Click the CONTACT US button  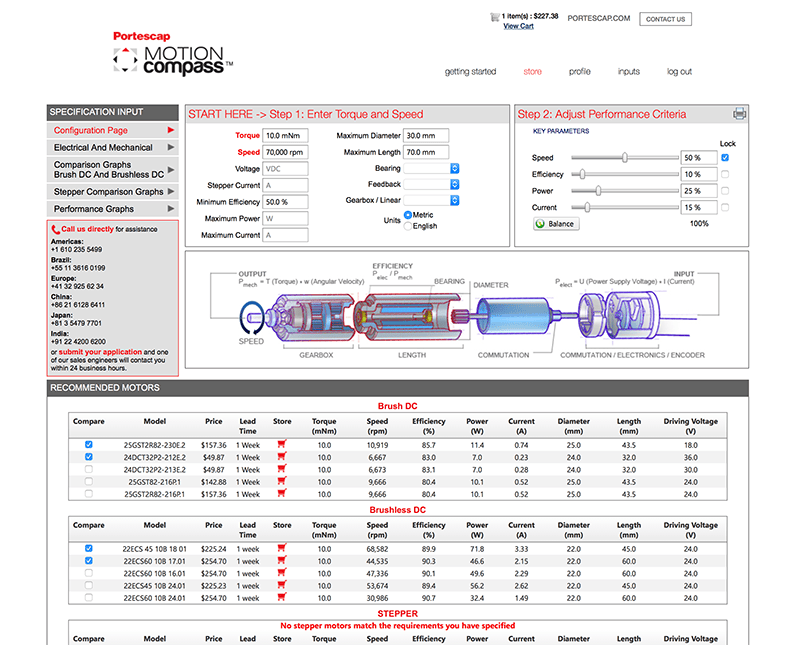(x=665, y=19)
